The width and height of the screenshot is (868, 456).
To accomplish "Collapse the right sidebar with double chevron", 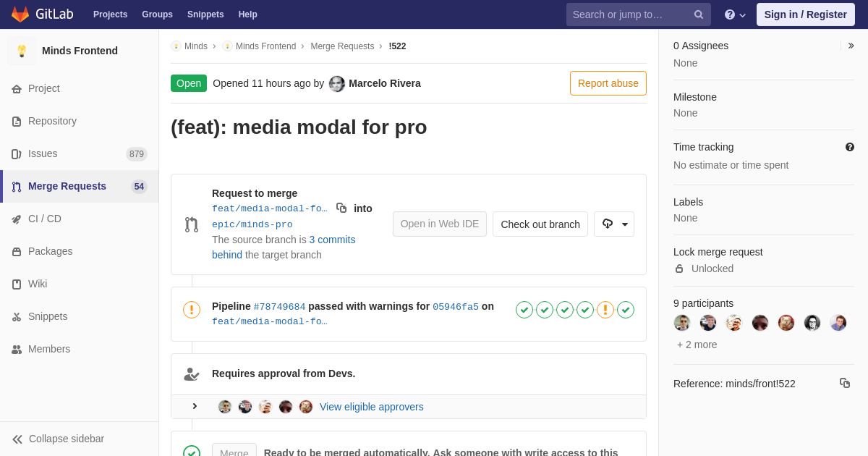I will (x=851, y=46).
